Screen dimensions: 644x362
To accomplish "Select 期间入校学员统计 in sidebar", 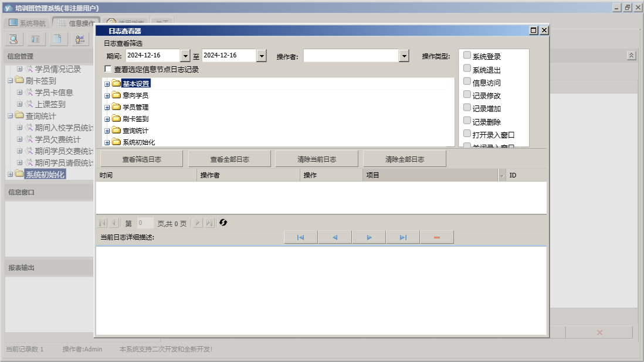I will (x=64, y=128).
